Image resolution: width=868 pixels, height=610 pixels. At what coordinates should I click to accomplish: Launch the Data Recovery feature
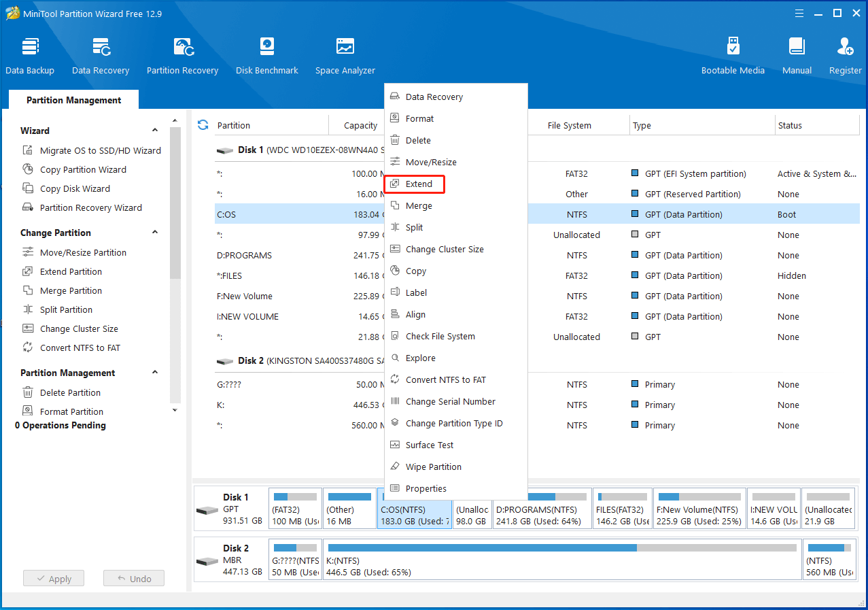tap(101, 53)
